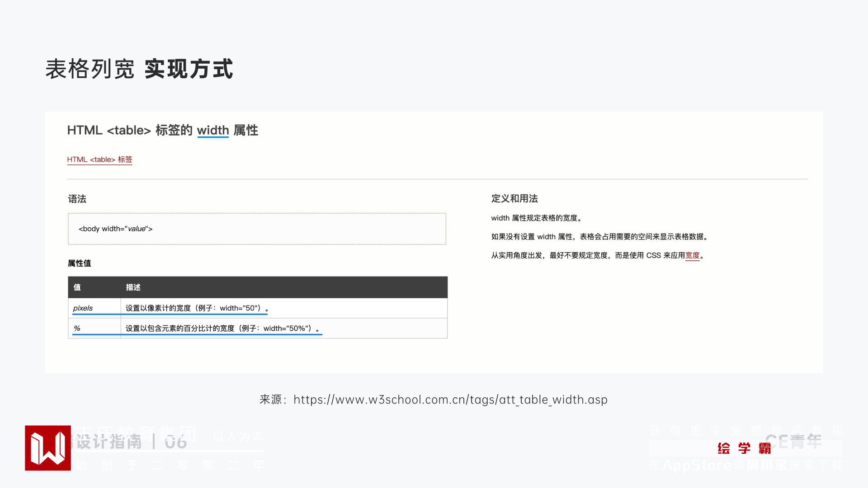Viewport: 868px width, 488px height.
Task: Click the underlined word width in heading
Action: click(x=212, y=131)
